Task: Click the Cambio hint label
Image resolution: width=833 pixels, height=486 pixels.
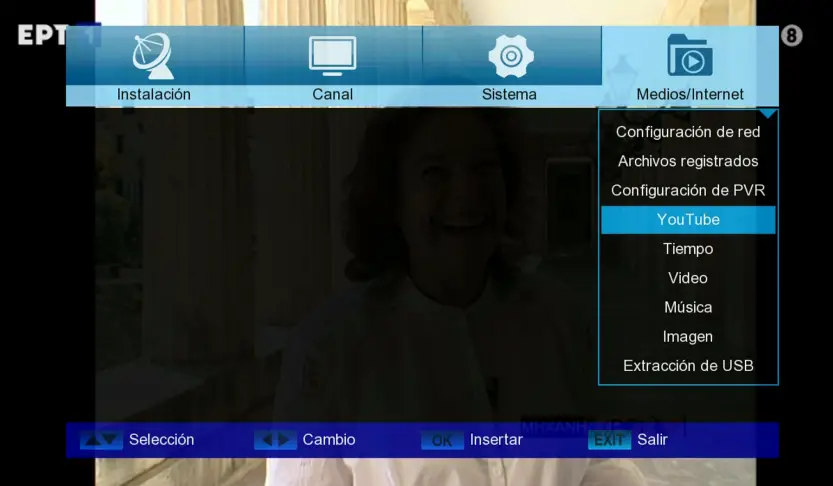Action: tap(329, 440)
